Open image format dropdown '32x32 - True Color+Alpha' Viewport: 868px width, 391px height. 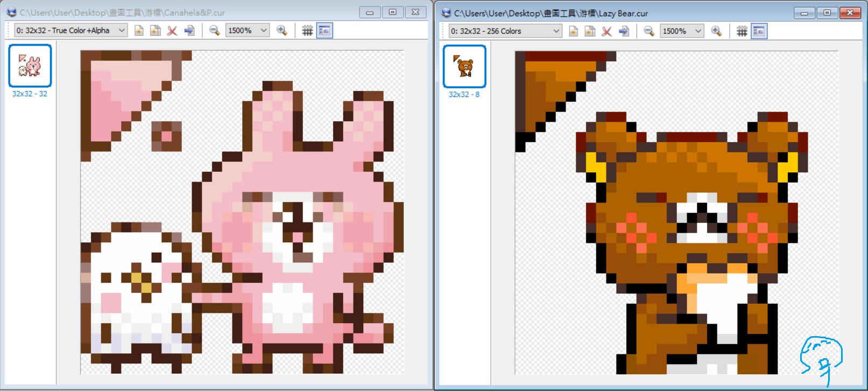coord(70,31)
